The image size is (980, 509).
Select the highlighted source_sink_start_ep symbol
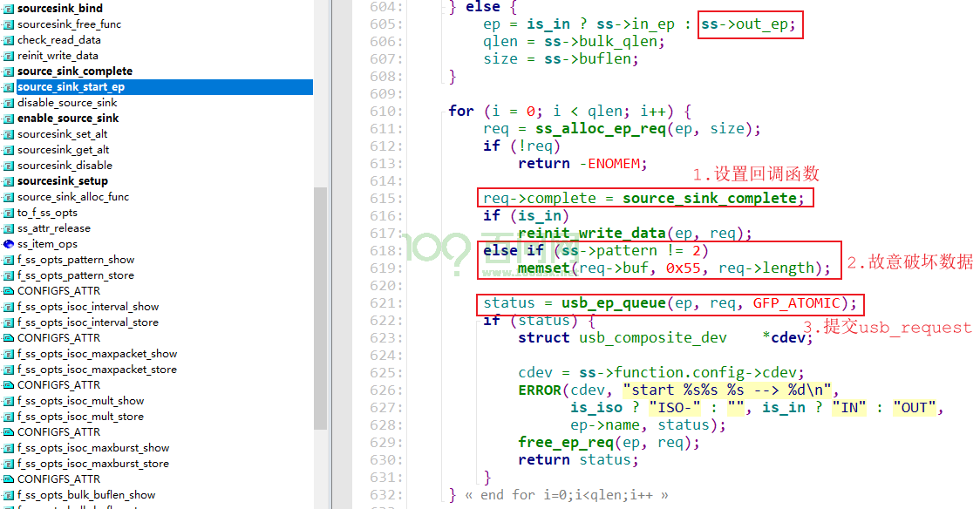click(x=71, y=87)
